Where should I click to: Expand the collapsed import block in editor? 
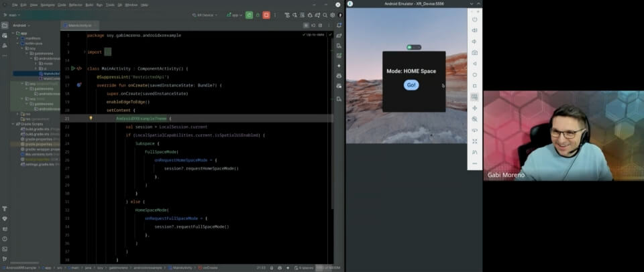[107, 52]
